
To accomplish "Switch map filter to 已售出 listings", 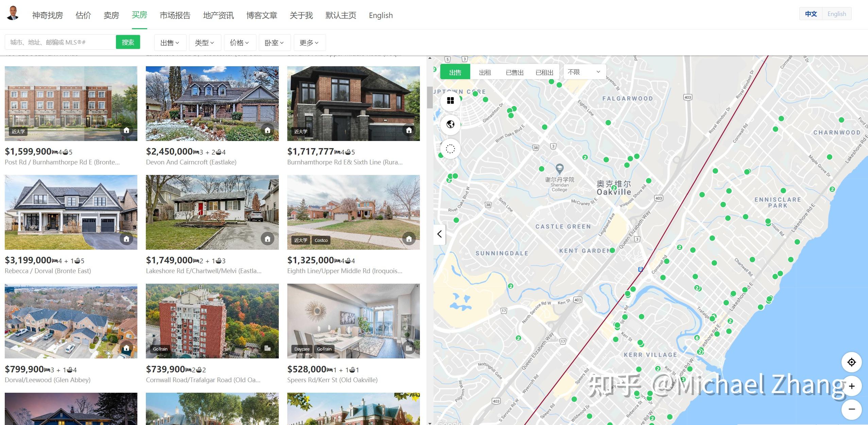I will [514, 72].
